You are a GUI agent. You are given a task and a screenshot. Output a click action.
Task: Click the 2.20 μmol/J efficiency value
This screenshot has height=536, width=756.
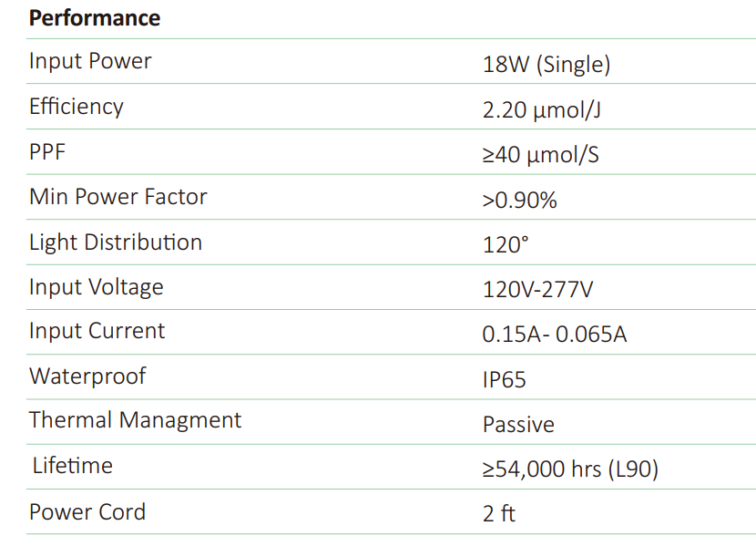point(542,110)
